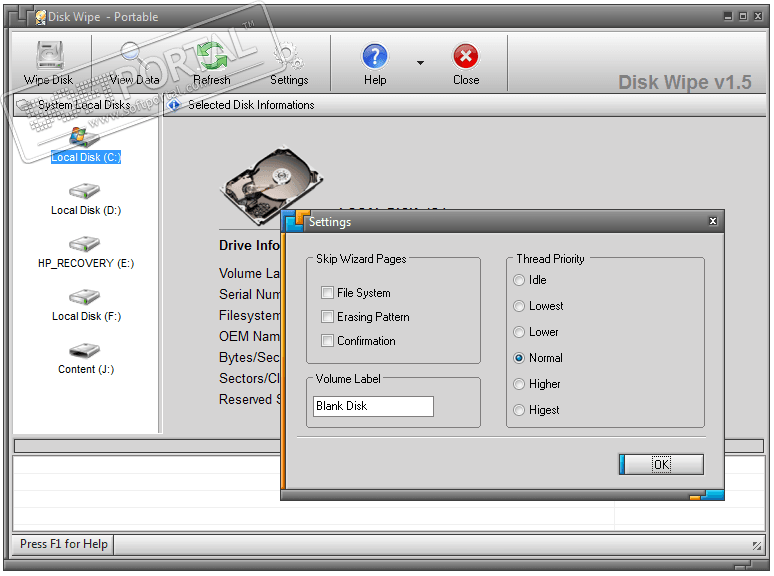
Task: Select Lowest thread priority
Action: click(x=519, y=306)
